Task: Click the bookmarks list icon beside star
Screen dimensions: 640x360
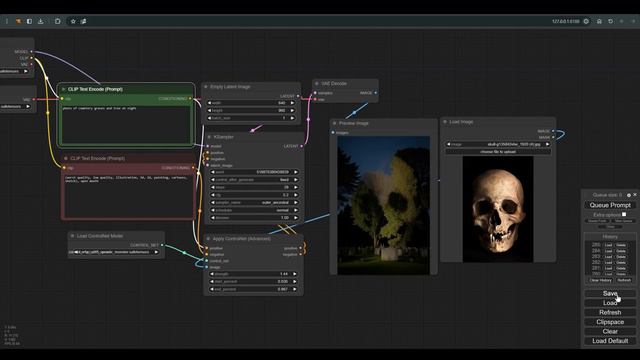Action: pos(84,21)
